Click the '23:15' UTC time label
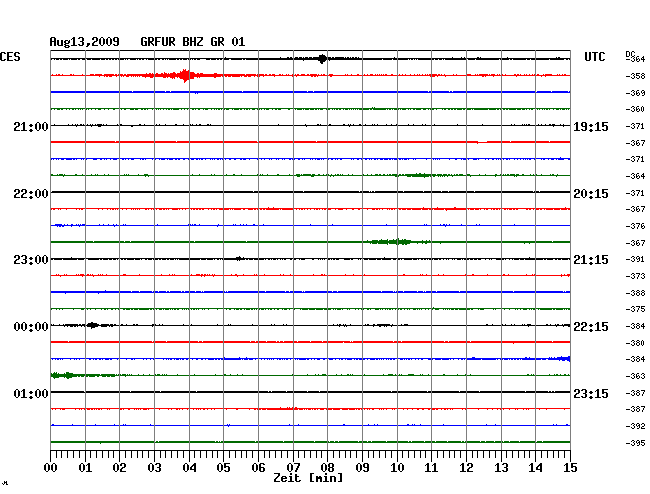 pos(591,393)
